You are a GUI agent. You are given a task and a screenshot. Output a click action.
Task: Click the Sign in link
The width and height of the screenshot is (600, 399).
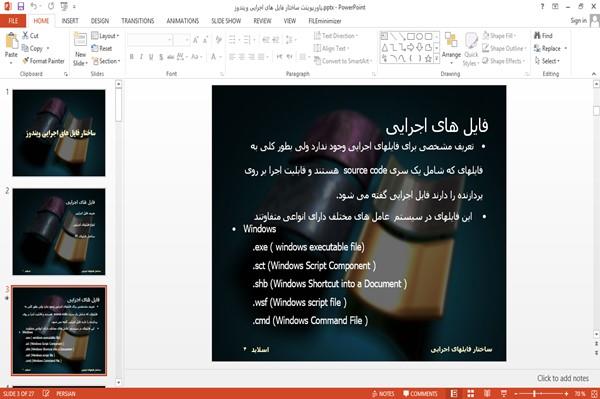coord(578,21)
